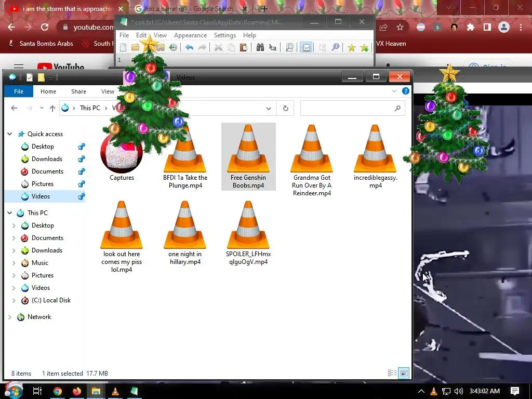The height and width of the screenshot is (399, 532).
Task: Click the Replace icon in the text editor toolbar
Action: (273, 47)
